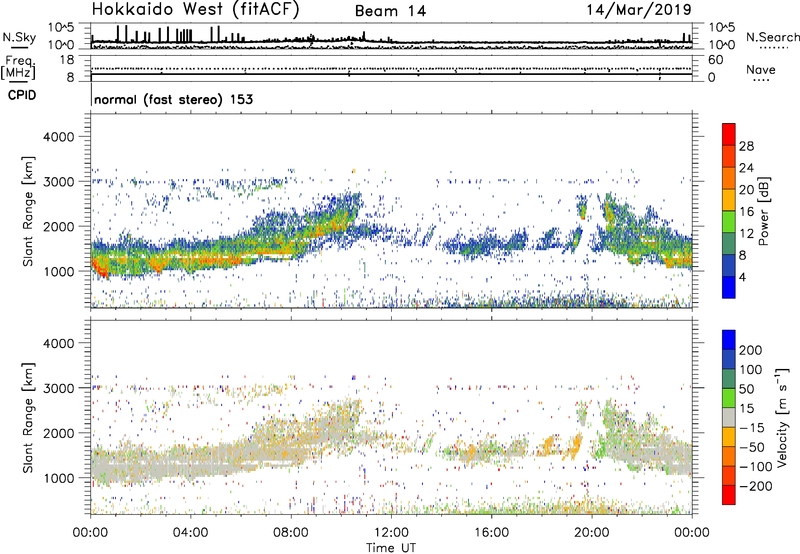This screenshot has height=554, width=800.
Task: Click the '-200' Velocity colorbar value
Action: tap(755, 486)
